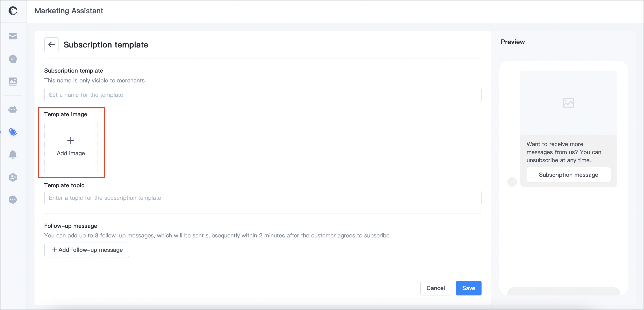Open the mail envelope sidebar icon
The width and height of the screenshot is (644, 310).
click(x=13, y=36)
